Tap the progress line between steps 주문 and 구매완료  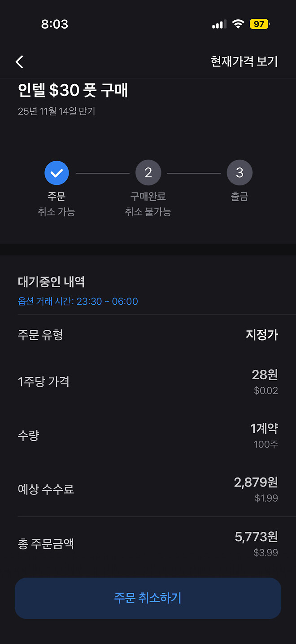point(101,172)
